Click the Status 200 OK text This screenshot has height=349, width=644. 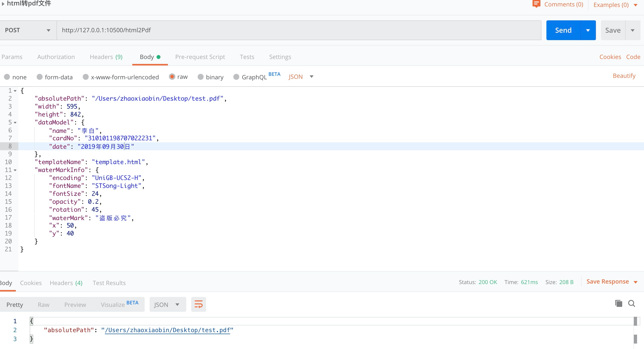click(x=478, y=282)
